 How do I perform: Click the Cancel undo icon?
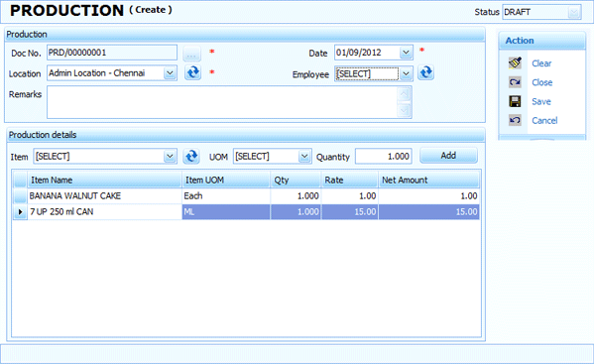(x=515, y=120)
